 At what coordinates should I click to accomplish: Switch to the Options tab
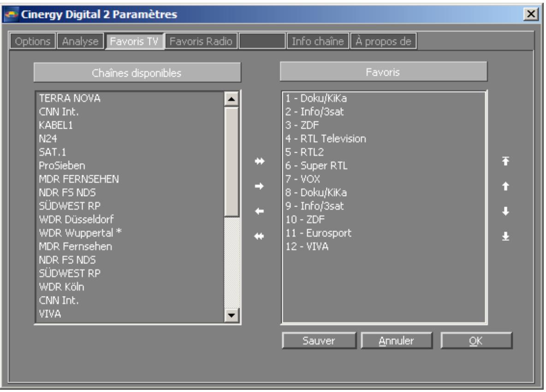click(33, 41)
